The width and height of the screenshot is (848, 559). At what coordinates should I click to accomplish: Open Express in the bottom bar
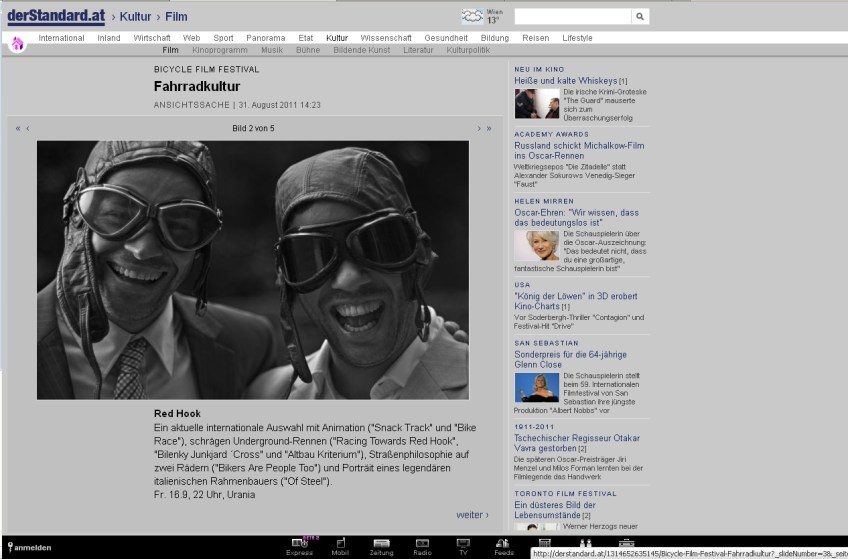click(x=299, y=543)
